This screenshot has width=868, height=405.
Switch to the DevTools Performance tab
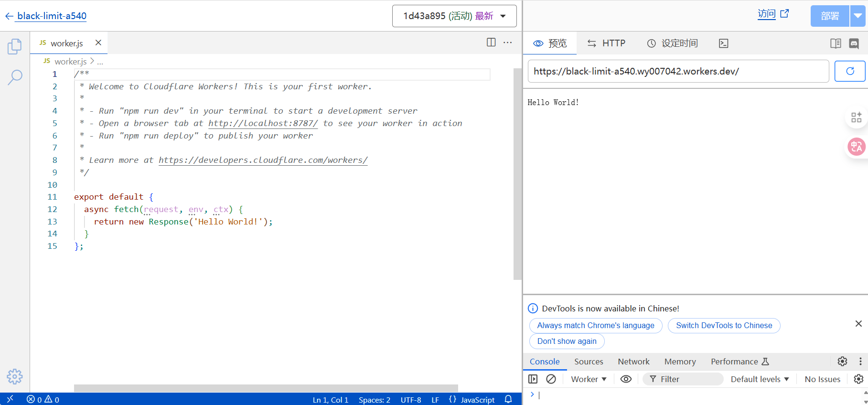739,362
